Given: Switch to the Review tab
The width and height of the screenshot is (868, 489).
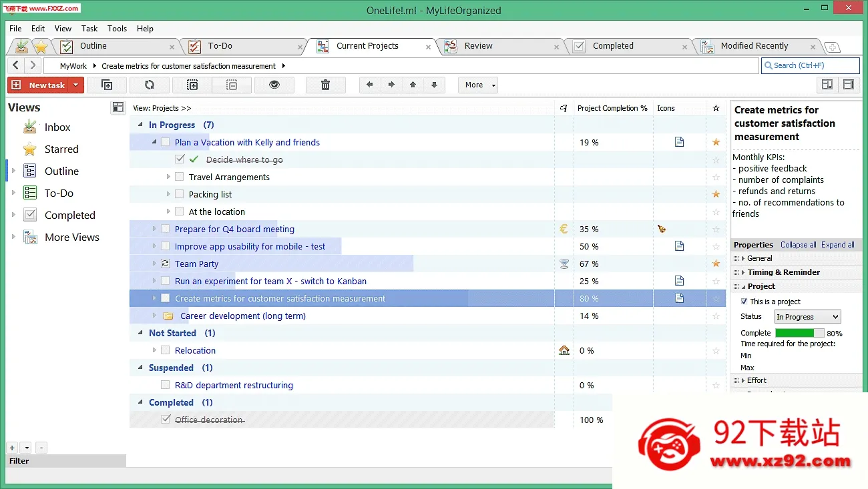Looking at the screenshot, I should click(478, 46).
